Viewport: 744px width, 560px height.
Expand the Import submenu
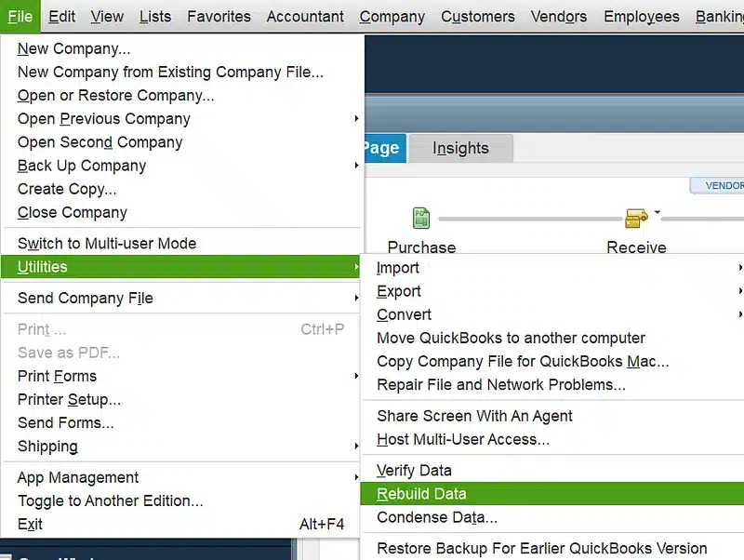click(x=398, y=268)
